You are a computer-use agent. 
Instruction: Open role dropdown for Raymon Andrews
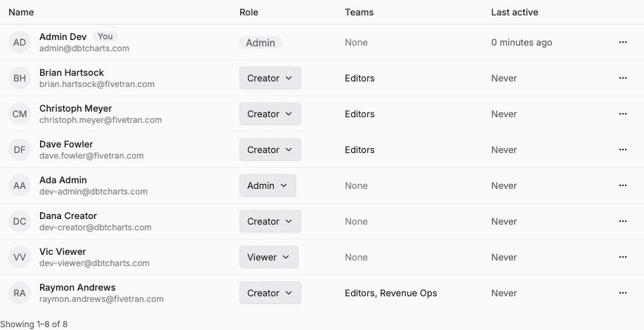point(270,293)
